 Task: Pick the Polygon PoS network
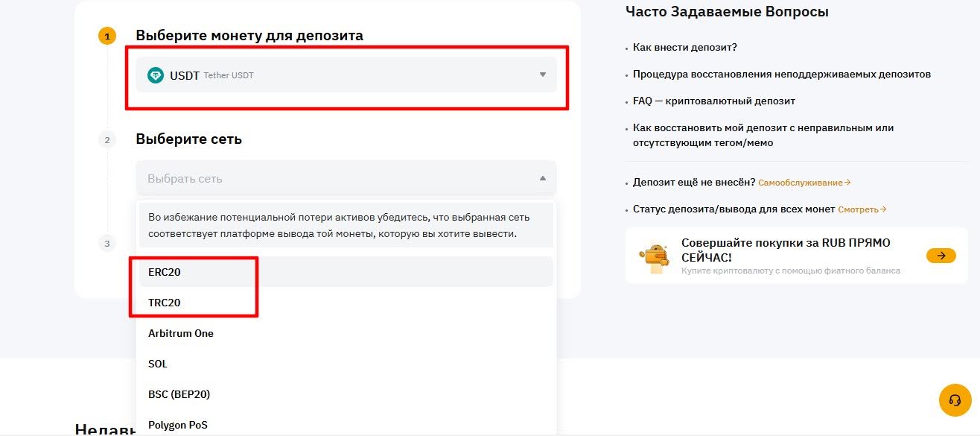(178, 424)
